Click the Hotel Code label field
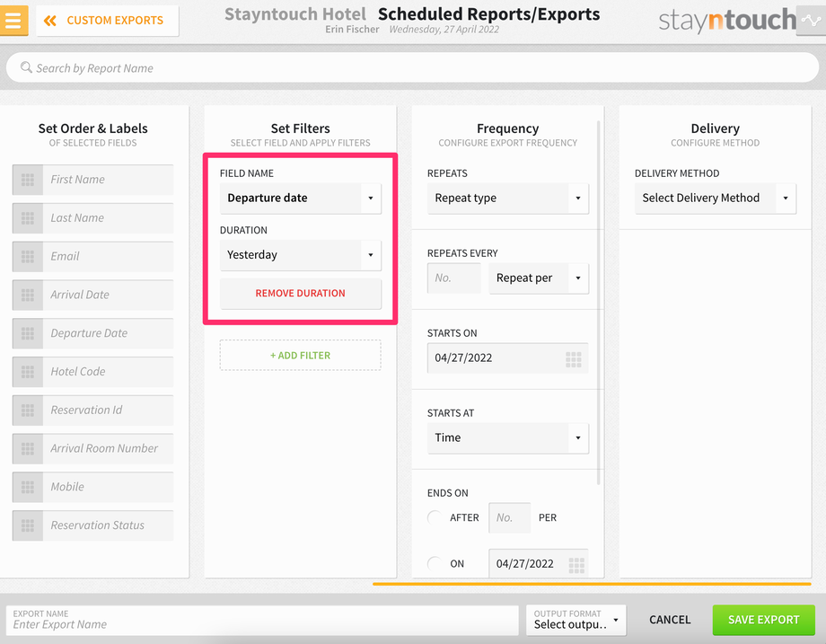826x644 pixels. click(108, 372)
